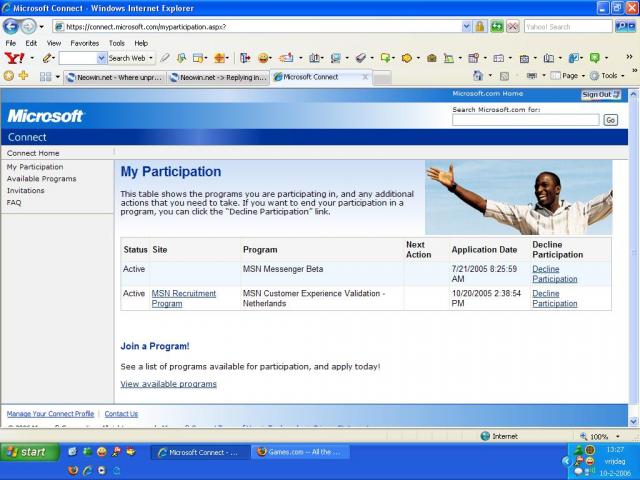Click the Print icon in IE command bar

531,76
